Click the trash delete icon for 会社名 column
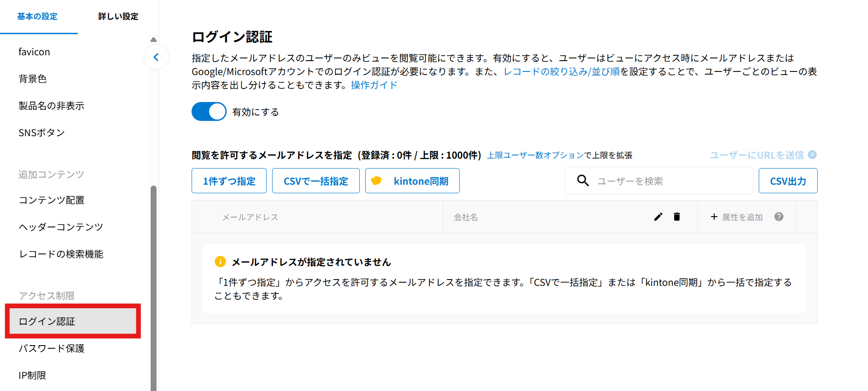The width and height of the screenshot is (868, 391). click(676, 217)
